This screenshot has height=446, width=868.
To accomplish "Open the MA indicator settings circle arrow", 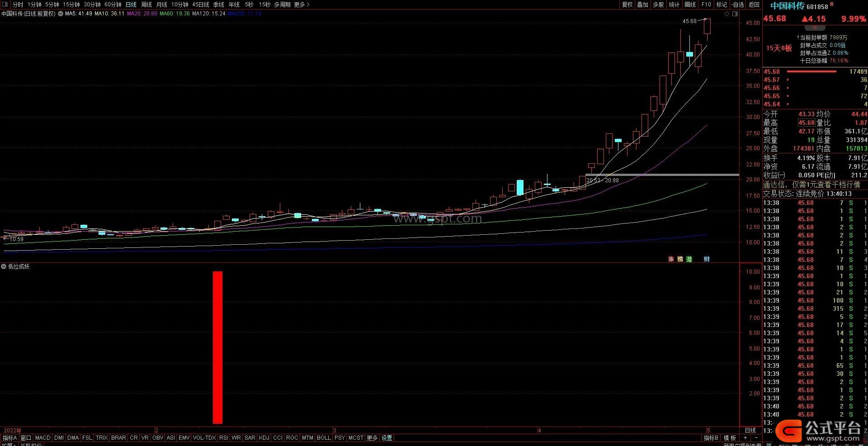I will coord(61,14).
